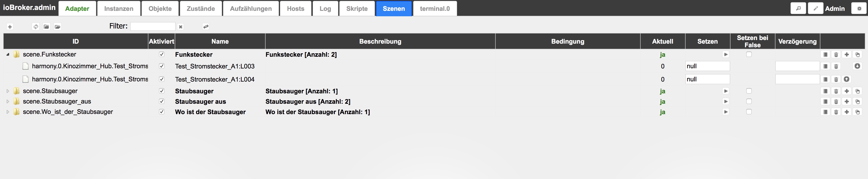Run the Funkstecker scene with play button
This screenshot has width=868, height=179.
point(726,54)
